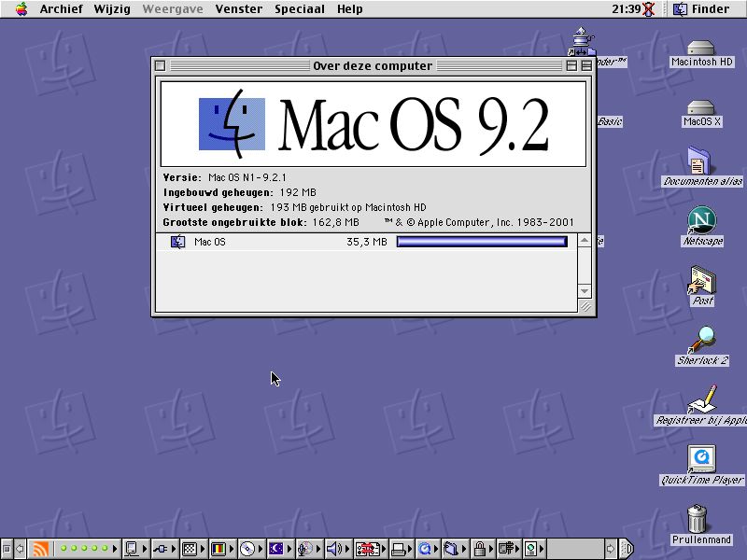
Task: Open the Speciaal menu
Action: (x=300, y=9)
